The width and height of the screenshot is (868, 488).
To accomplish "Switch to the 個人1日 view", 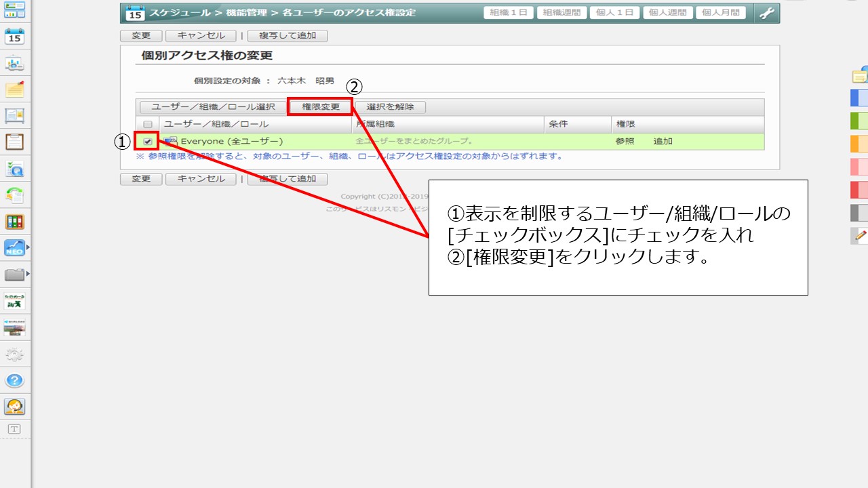I will 614,13.
